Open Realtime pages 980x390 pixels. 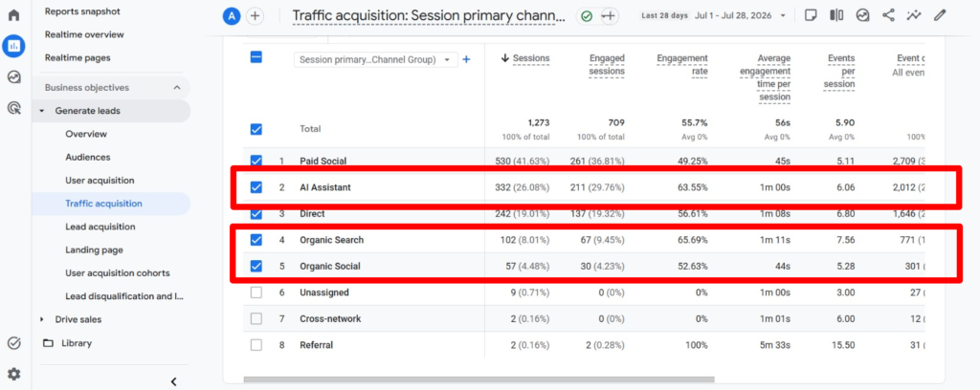click(78, 57)
